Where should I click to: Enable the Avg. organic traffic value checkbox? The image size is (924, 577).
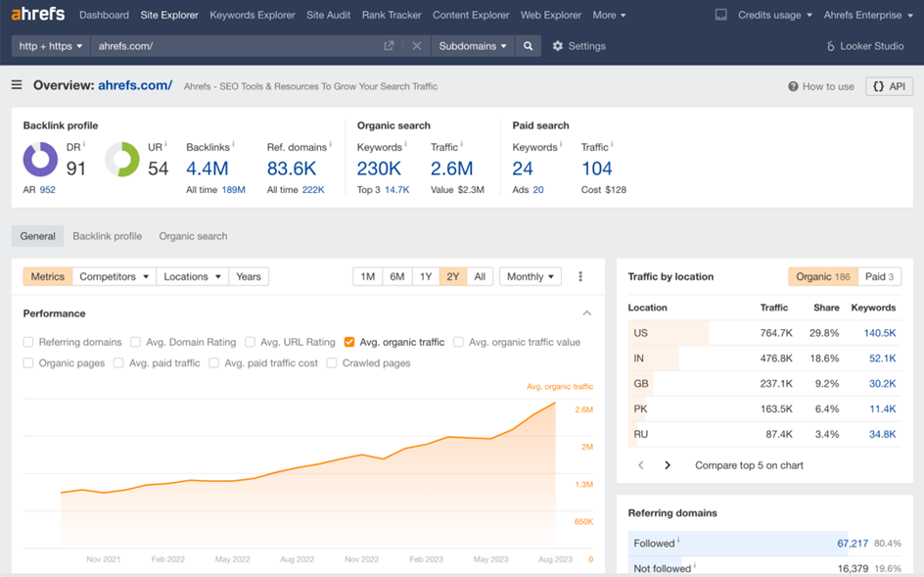458,342
